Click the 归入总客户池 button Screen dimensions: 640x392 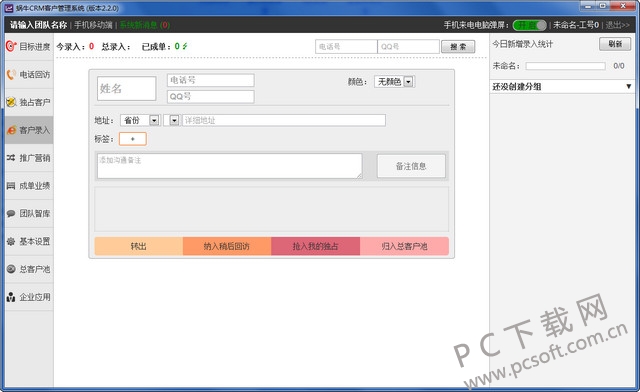(404, 246)
